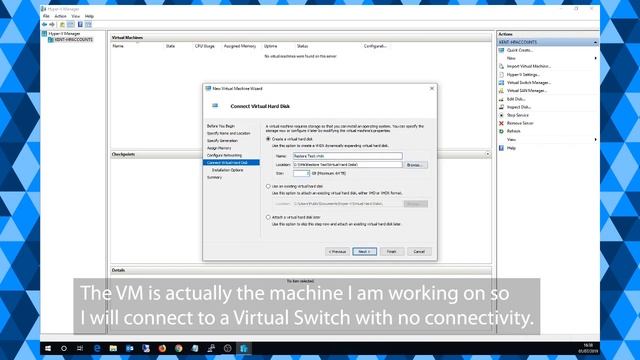
Task: Click the disk Size field
Action: pos(301,173)
